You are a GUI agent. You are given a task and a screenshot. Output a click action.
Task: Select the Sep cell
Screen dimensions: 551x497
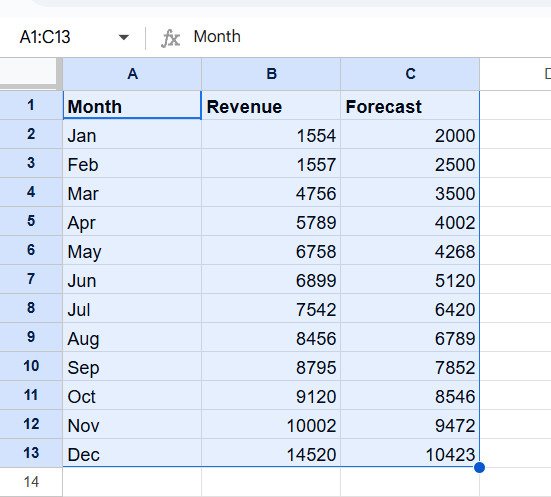click(x=132, y=366)
